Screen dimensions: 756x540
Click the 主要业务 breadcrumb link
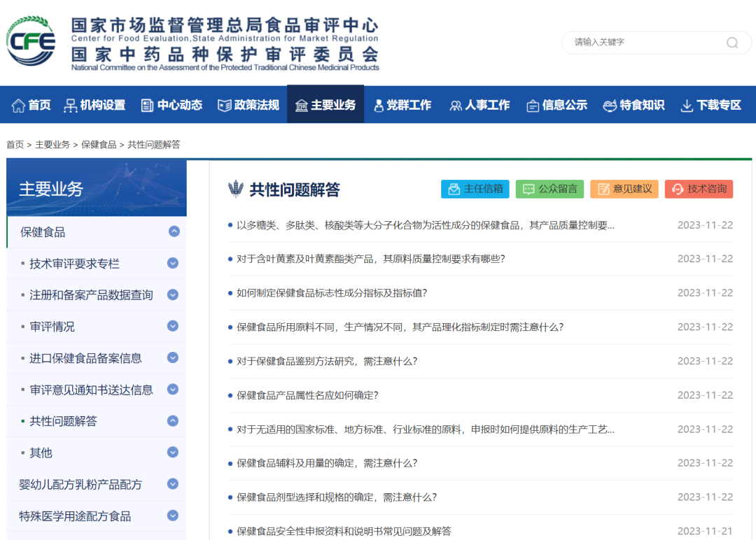pos(52,145)
